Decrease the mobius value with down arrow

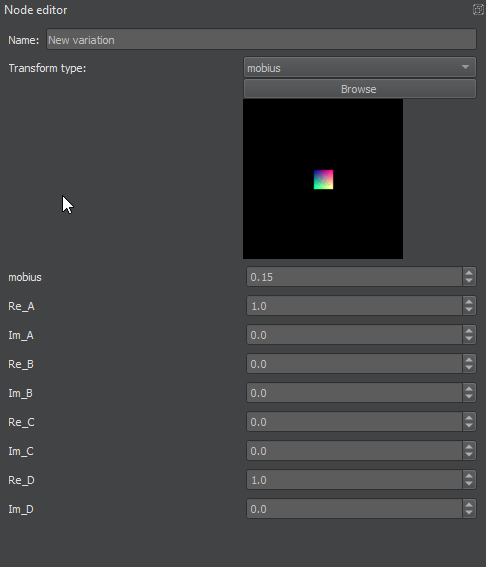point(469,281)
